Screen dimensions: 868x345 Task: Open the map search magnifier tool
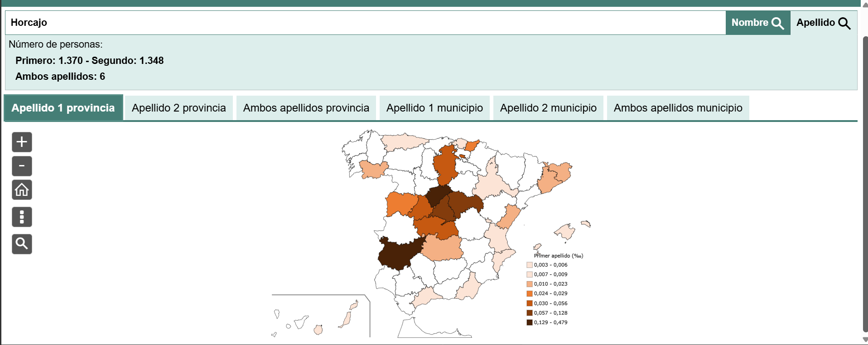pos(22,244)
